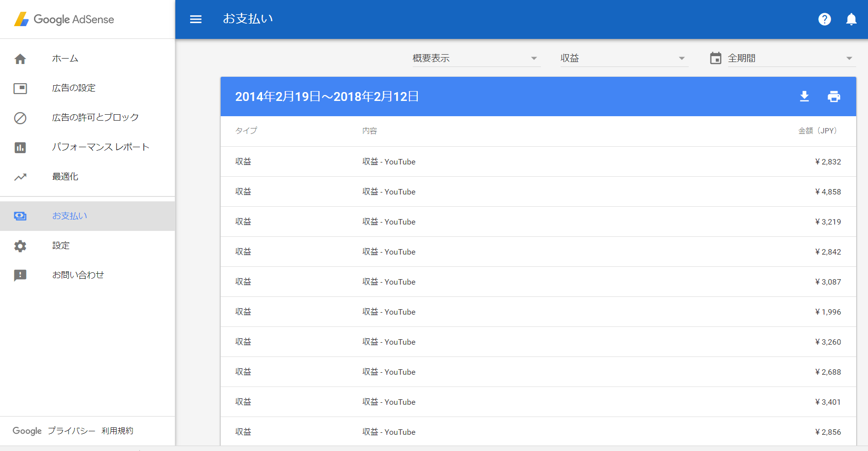868x451 pixels.
Task: Expand the 概要表示 dropdown
Action: 476,58
